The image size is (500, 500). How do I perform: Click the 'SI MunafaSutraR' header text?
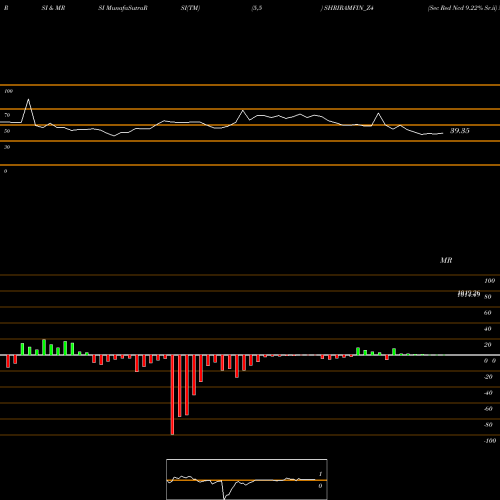[123, 8]
